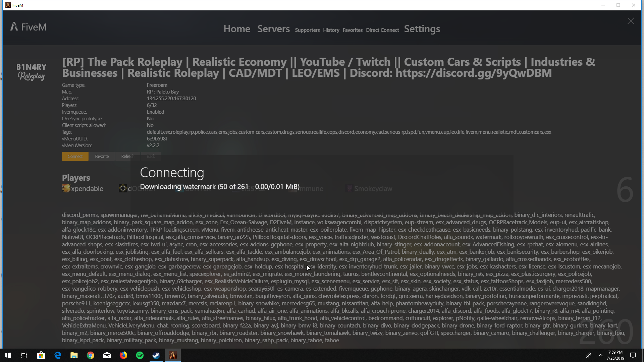The image size is (644, 362).
Task: Open File Explorer from taskbar
Action: pyautogui.click(x=74, y=355)
